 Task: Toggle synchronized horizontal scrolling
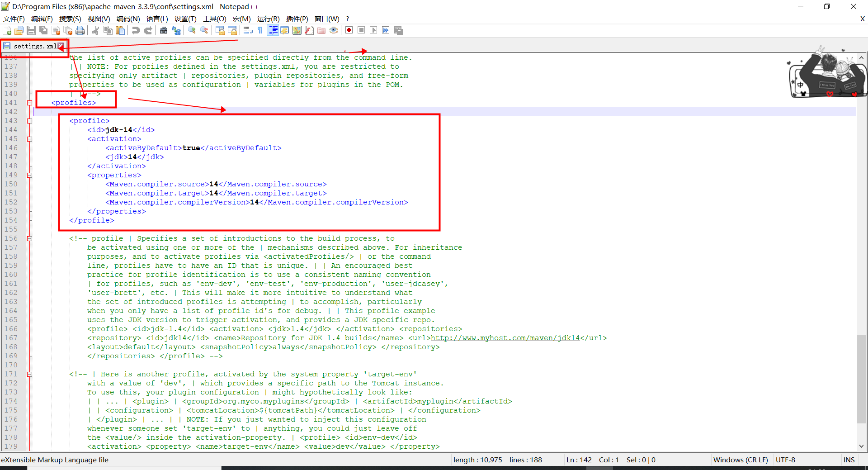pos(232,30)
